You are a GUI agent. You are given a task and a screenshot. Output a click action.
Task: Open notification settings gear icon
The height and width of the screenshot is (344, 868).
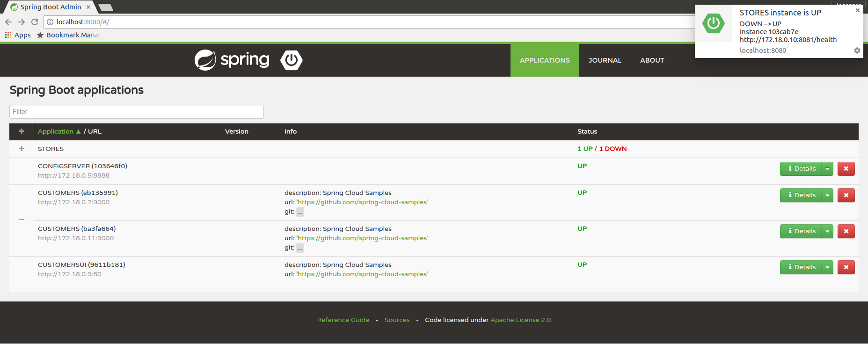pyautogui.click(x=857, y=50)
